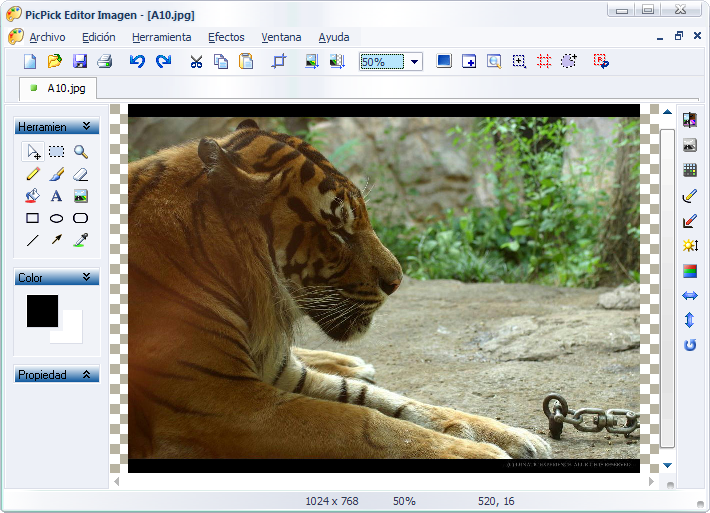
Task: Select the Eraser tool
Action: tap(81, 174)
